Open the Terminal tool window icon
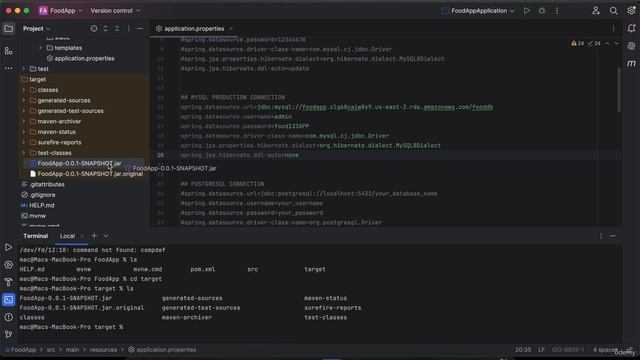 (x=8, y=300)
